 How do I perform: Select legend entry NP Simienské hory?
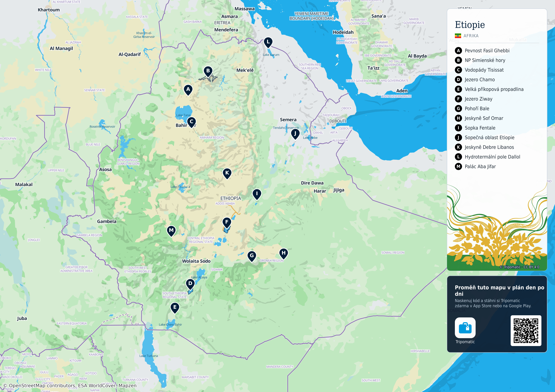(485, 60)
